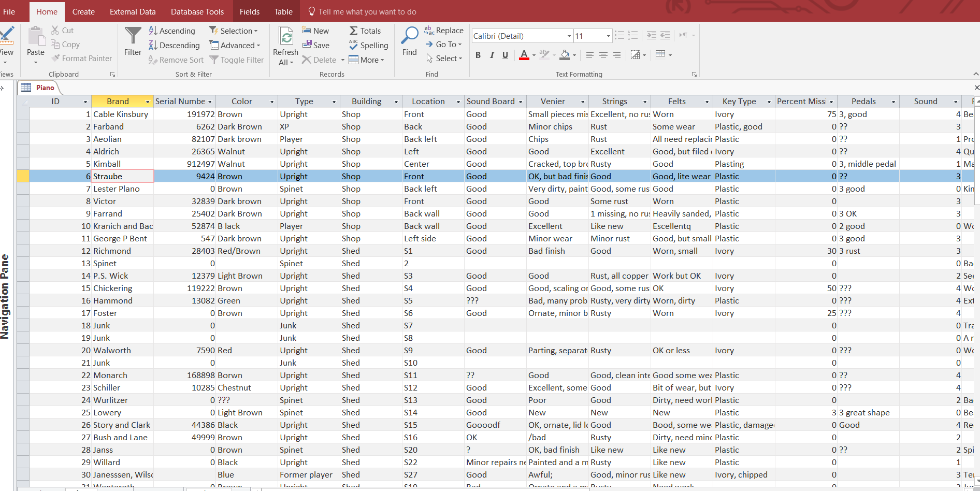Click the New record button
The height and width of the screenshot is (491, 980).
pyautogui.click(x=315, y=31)
